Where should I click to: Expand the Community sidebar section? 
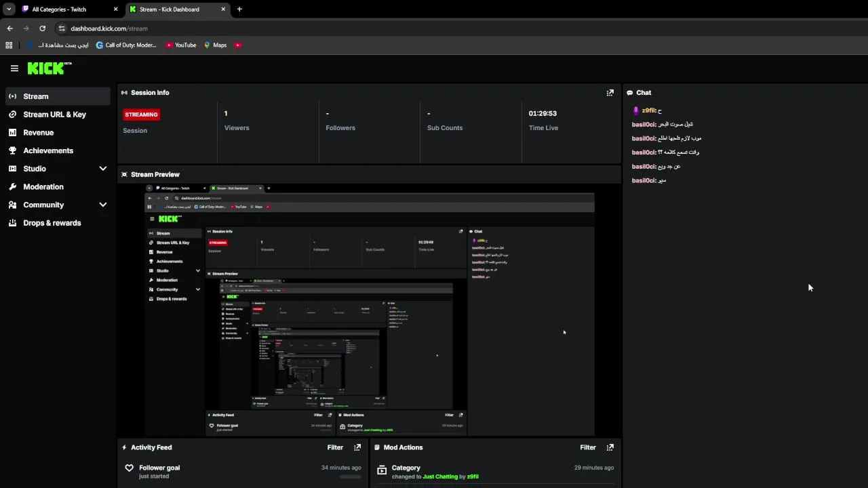[103, 205]
